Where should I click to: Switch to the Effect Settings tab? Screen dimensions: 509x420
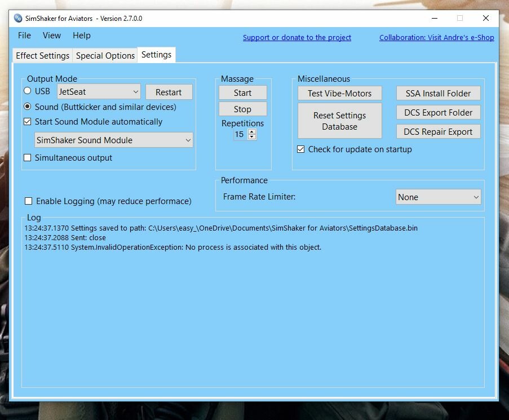pos(42,55)
